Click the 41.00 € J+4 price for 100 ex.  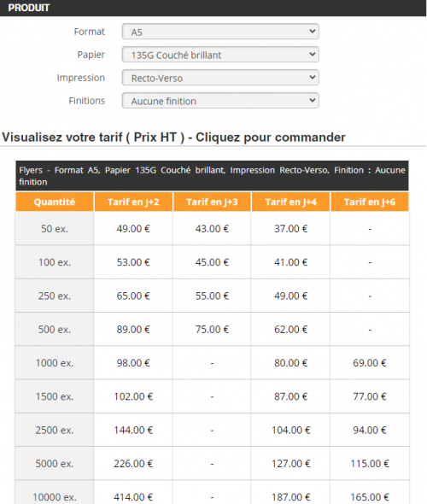pos(290,262)
